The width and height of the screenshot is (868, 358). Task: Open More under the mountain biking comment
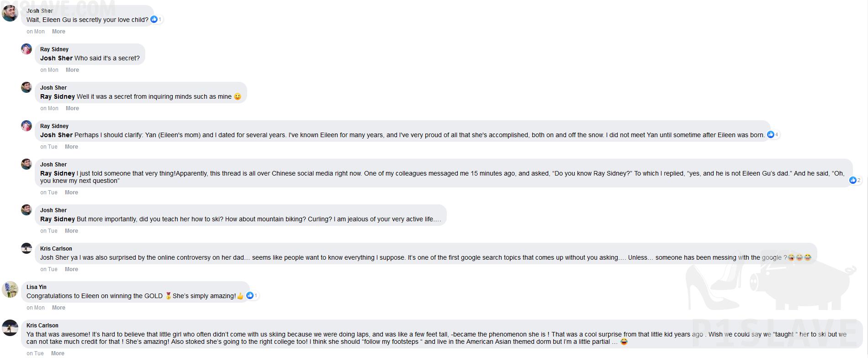point(71,231)
